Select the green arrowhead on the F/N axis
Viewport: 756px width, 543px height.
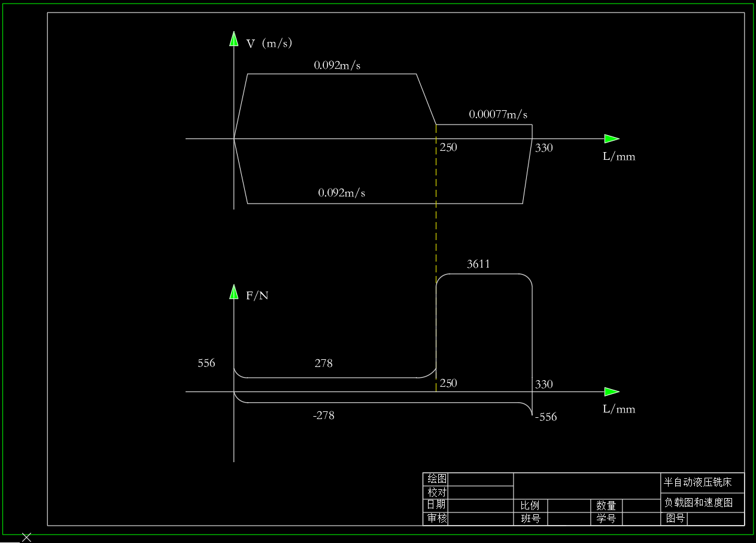coord(234,292)
